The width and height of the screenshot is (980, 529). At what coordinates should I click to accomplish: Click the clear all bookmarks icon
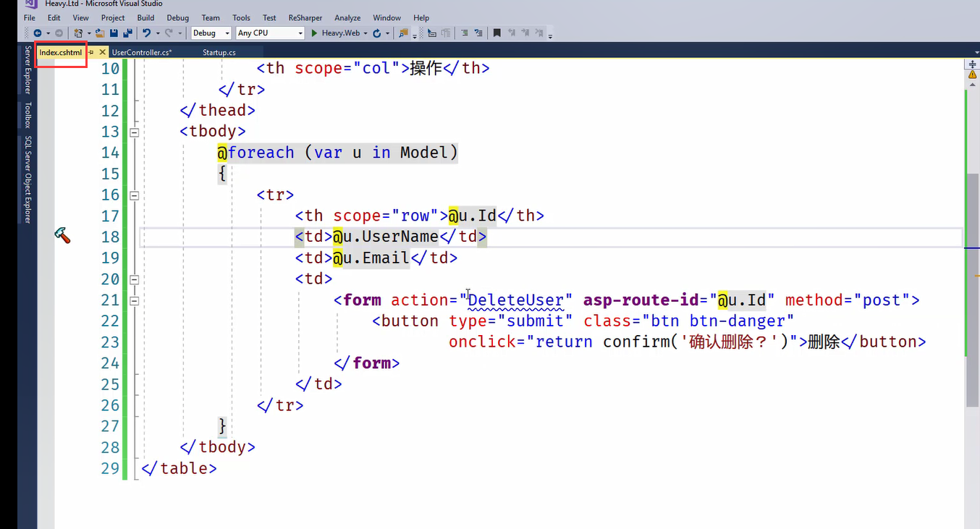click(x=540, y=33)
